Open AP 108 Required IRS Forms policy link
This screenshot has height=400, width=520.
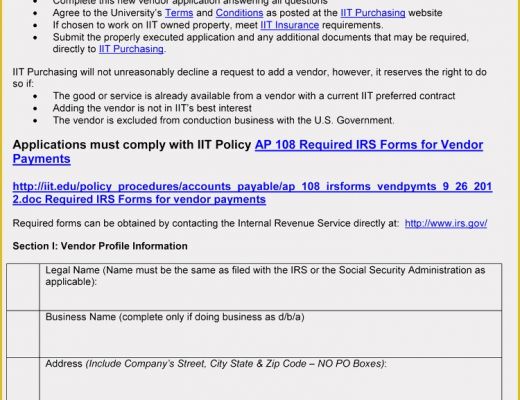(248, 152)
